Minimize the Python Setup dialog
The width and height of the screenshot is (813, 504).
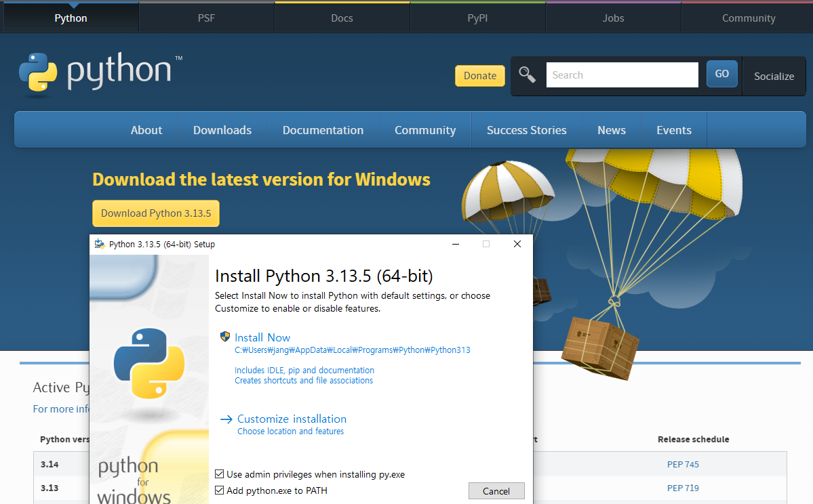click(x=456, y=244)
